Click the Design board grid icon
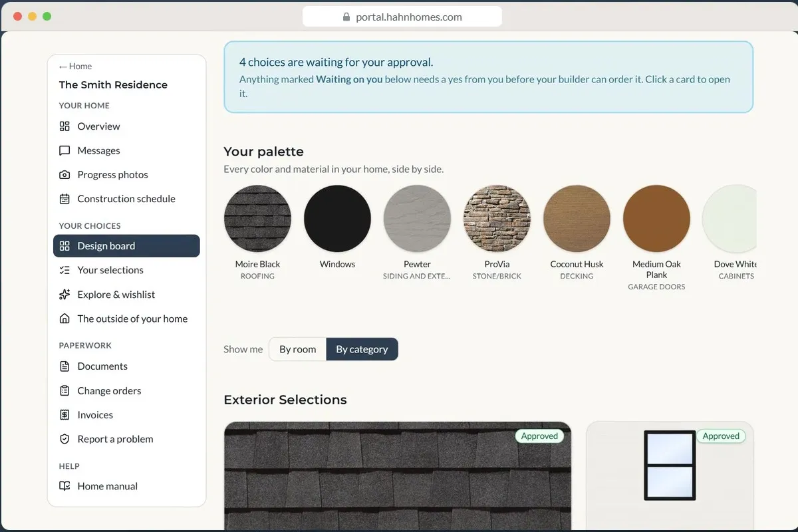 click(65, 246)
